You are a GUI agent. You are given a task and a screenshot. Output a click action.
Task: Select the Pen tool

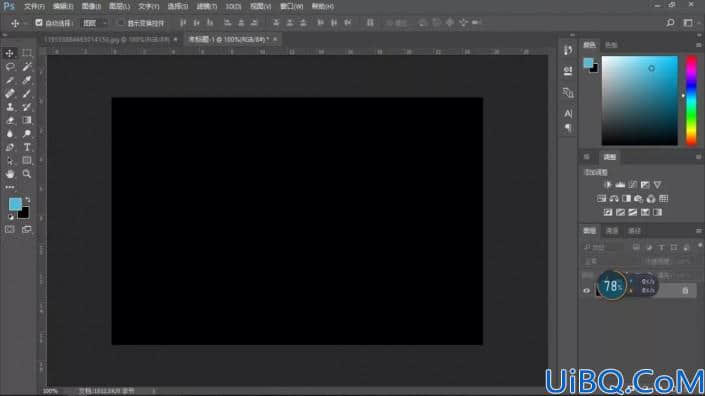[x=9, y=147]
